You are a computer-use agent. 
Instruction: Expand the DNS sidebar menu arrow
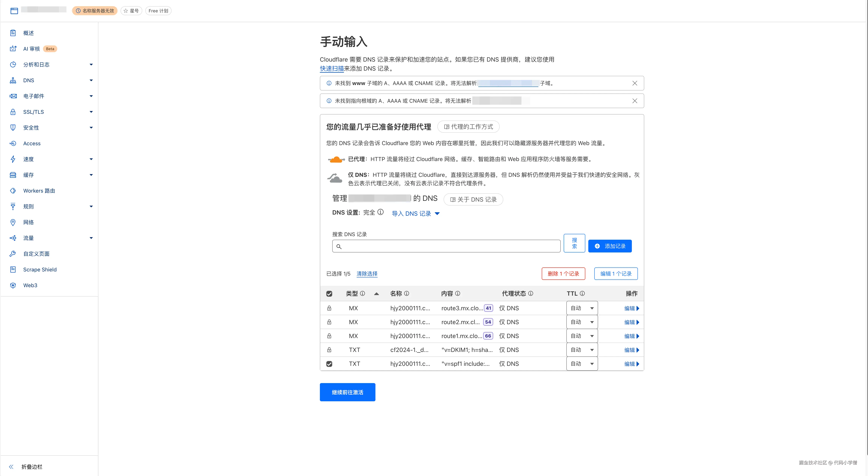tap(91, 81)
